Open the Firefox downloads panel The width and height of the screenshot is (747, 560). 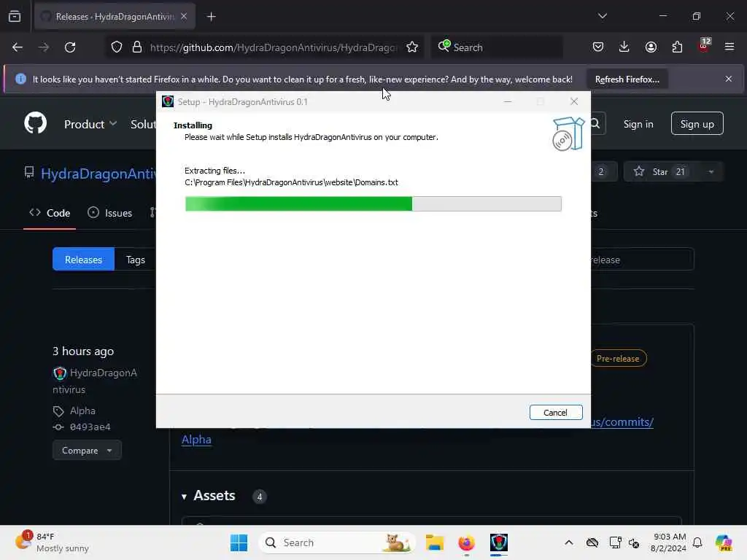(x=624, y=47)
